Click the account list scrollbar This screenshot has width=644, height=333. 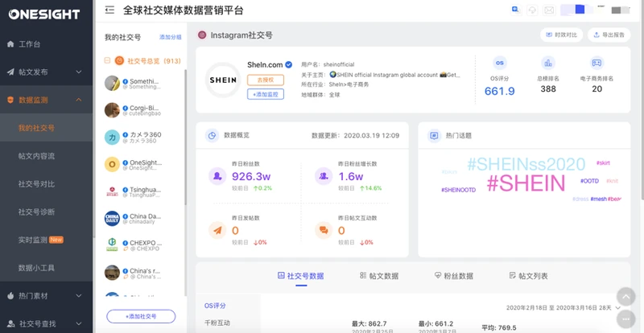point(185,138)
